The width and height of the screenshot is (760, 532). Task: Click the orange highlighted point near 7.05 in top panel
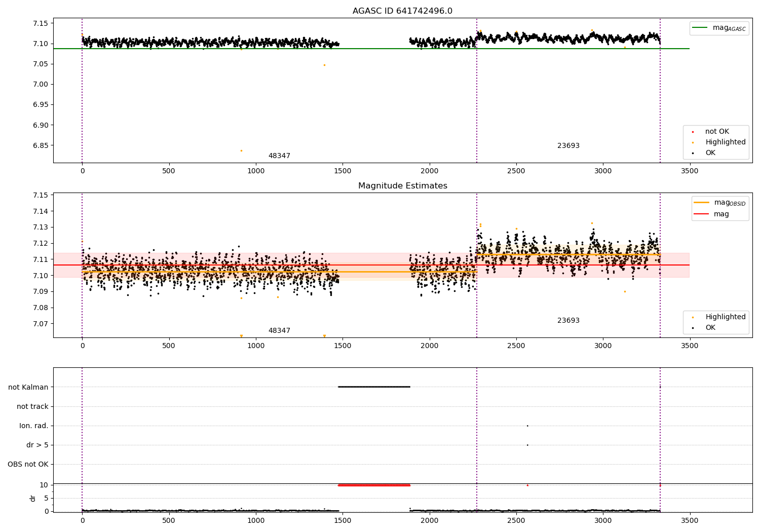click(324, 65)
